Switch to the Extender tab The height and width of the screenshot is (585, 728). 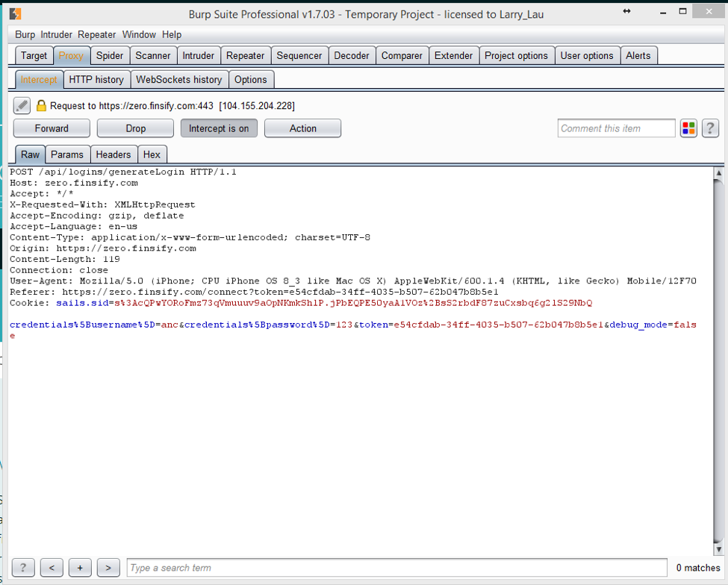click(454, 56)
